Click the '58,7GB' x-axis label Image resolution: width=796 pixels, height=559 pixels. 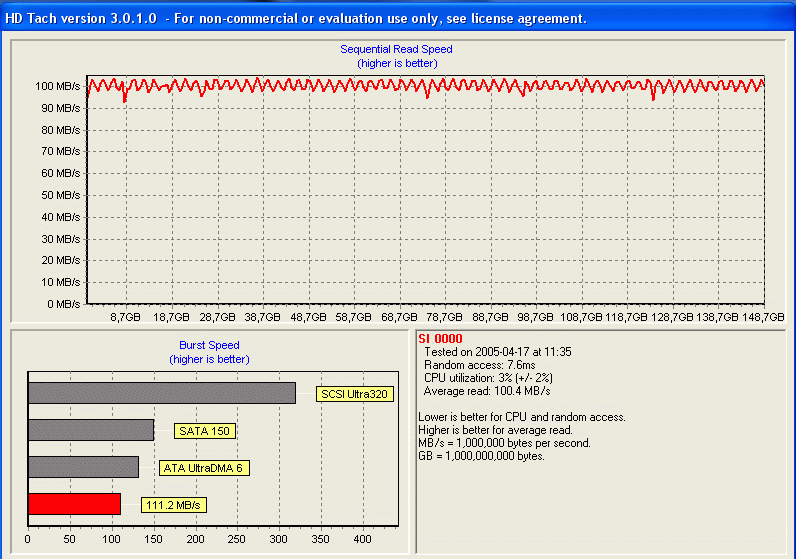(353, 317)
